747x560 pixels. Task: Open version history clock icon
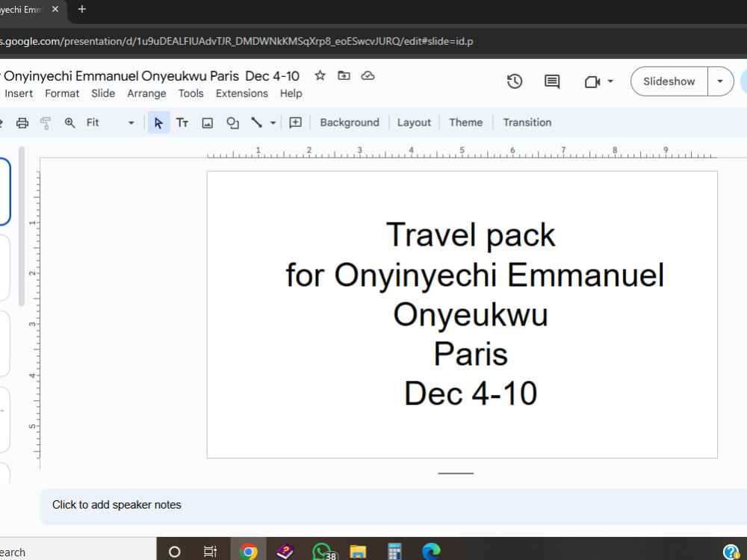pos(515,81)
